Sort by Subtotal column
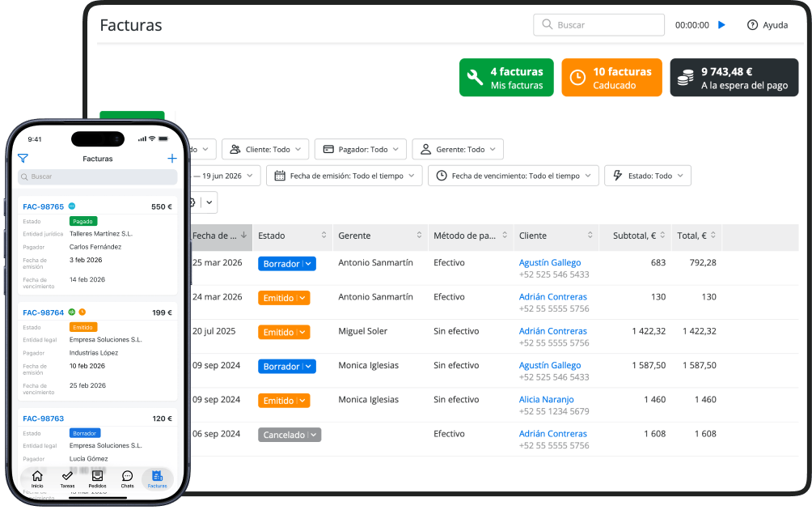Screen dimensions: 812x510 click(x=636, y=236)
